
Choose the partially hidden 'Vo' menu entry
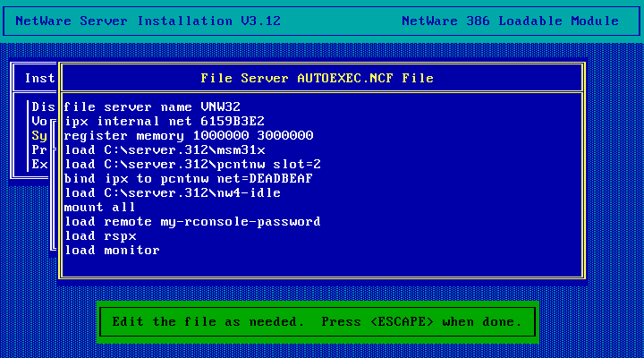pyautogui.click(x=39, y=121)
